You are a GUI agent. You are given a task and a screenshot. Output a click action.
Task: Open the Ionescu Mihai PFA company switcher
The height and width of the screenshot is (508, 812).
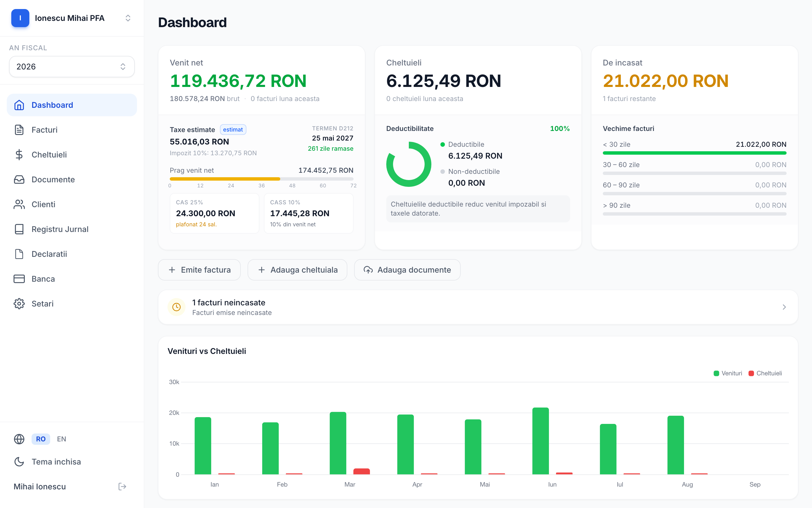pos(72,18)
